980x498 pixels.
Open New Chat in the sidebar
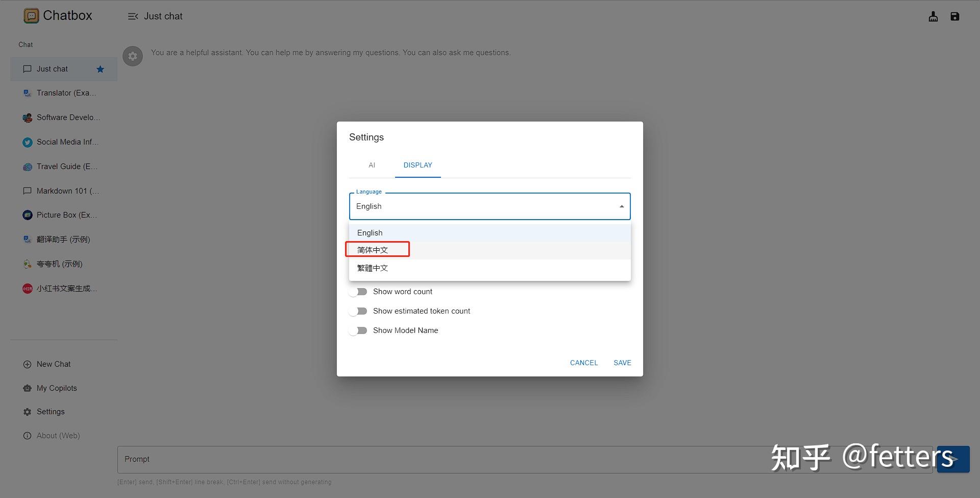tap(53, 364)
